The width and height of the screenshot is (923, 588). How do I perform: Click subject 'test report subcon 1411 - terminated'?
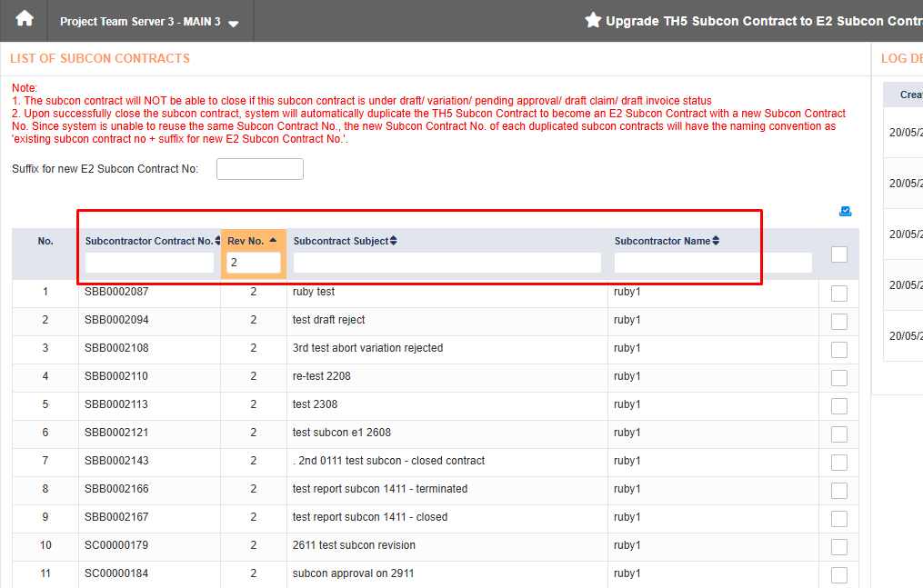tap(380, 489)
